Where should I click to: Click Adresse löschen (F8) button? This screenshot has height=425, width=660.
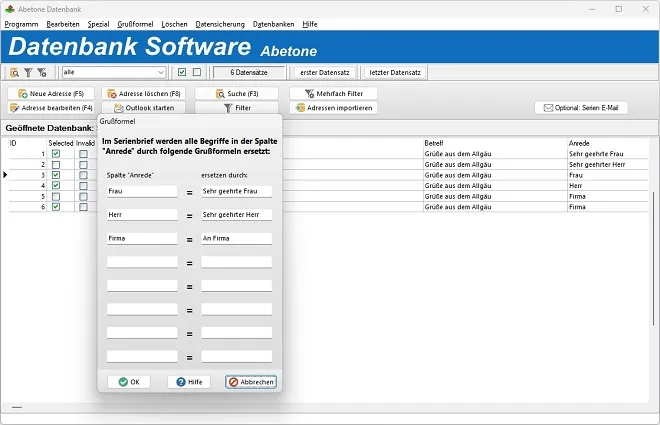pos(144,93)
